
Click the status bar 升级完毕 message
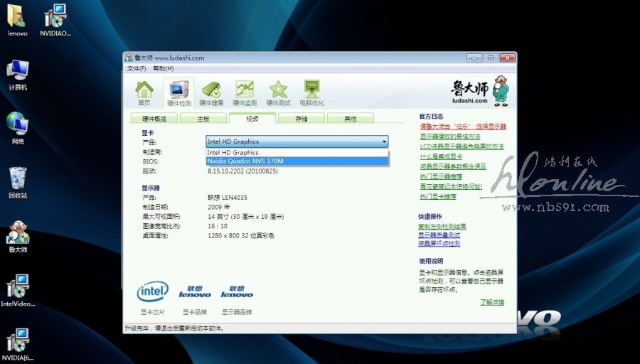click(x=174, y=328)
